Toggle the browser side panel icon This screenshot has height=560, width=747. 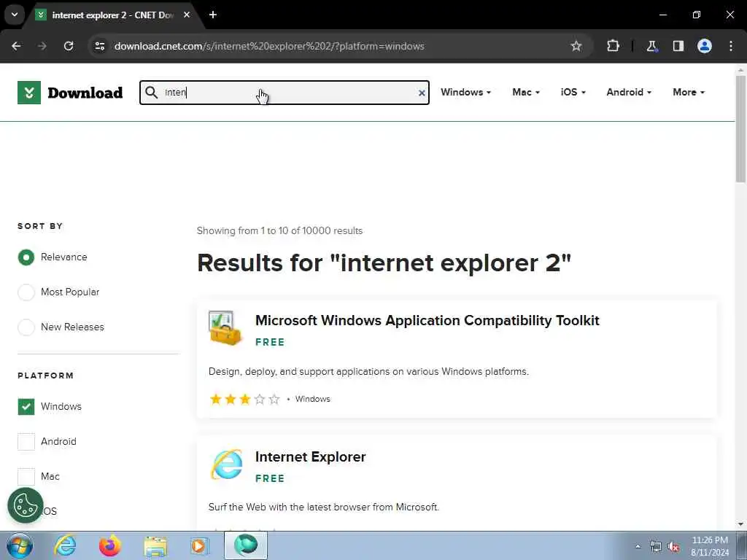coord(678,46)
